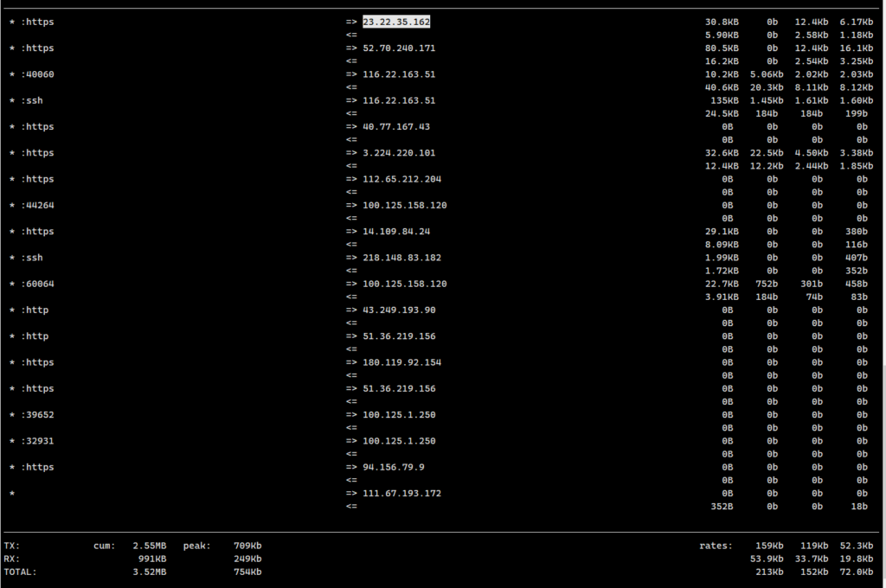Select IP address 40.77.167.43
Image resolution: width=886 pixels, height=588 pixels.
396,127
